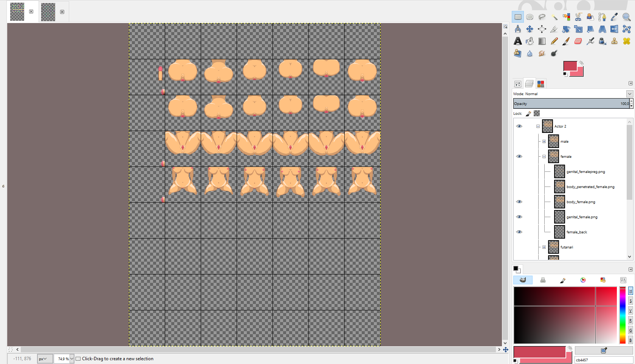
Task: Select the Flip tool
Action: click(x=615, y=29)
